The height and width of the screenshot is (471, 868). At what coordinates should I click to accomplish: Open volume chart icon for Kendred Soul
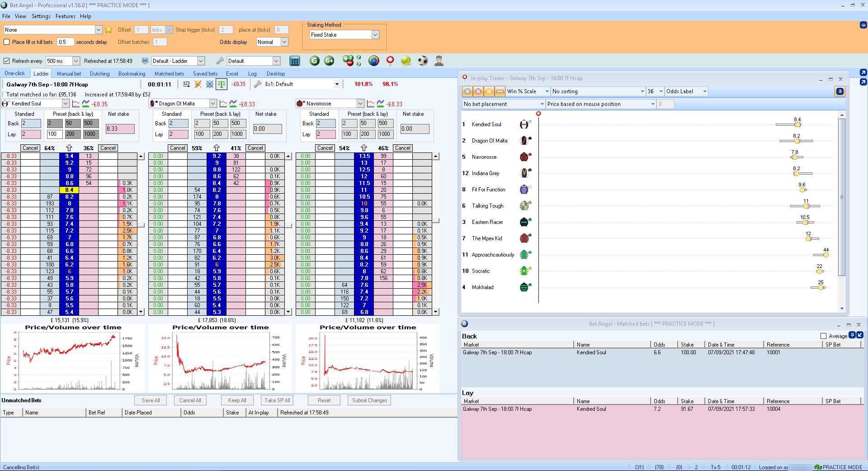pos(86,104)
